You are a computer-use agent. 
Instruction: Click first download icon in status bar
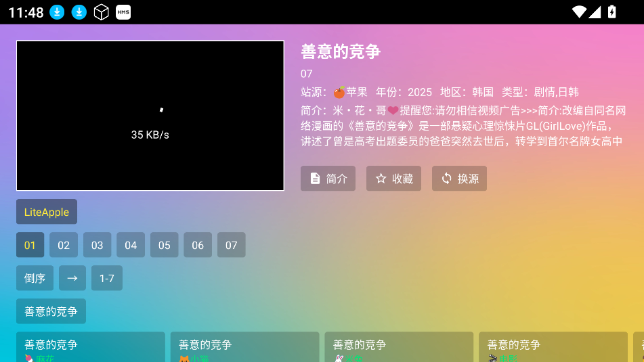click(x=57, y=12)
